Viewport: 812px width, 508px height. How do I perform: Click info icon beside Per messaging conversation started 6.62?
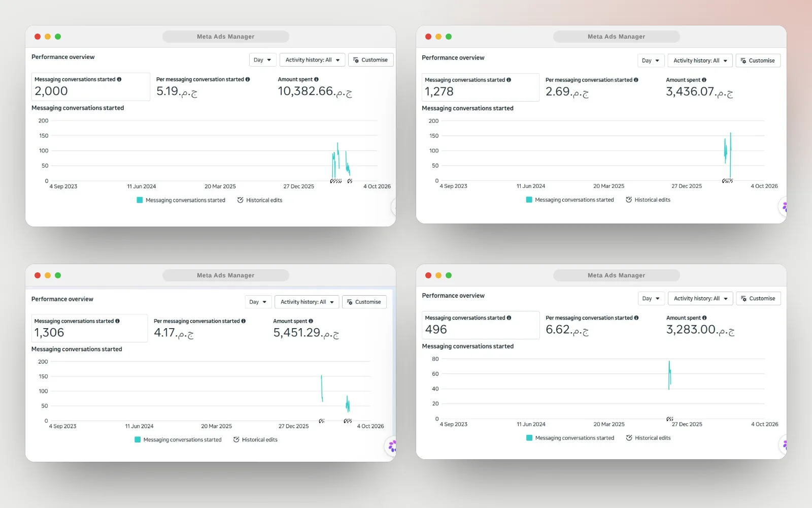click(636, 317)
